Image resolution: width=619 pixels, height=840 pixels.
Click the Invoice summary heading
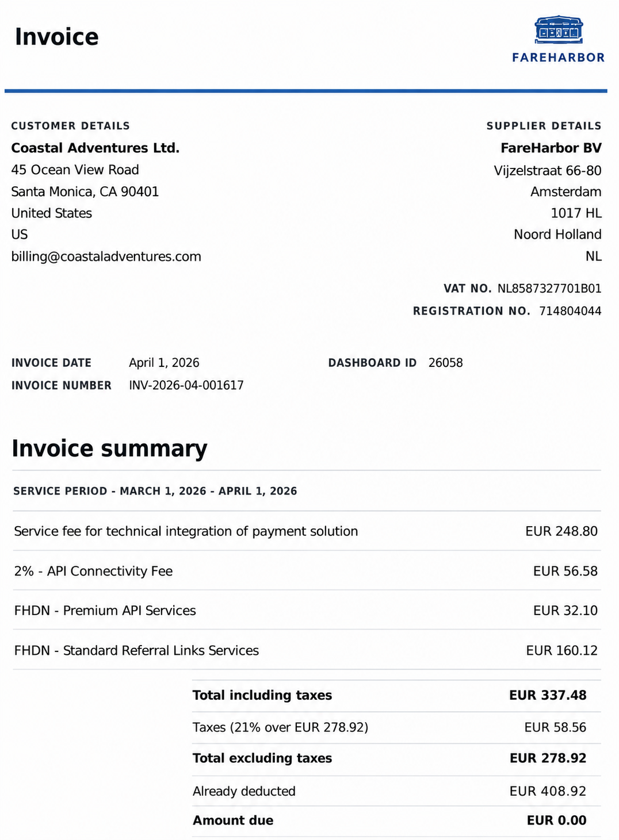pyautogui.click(x=109, y=448)
